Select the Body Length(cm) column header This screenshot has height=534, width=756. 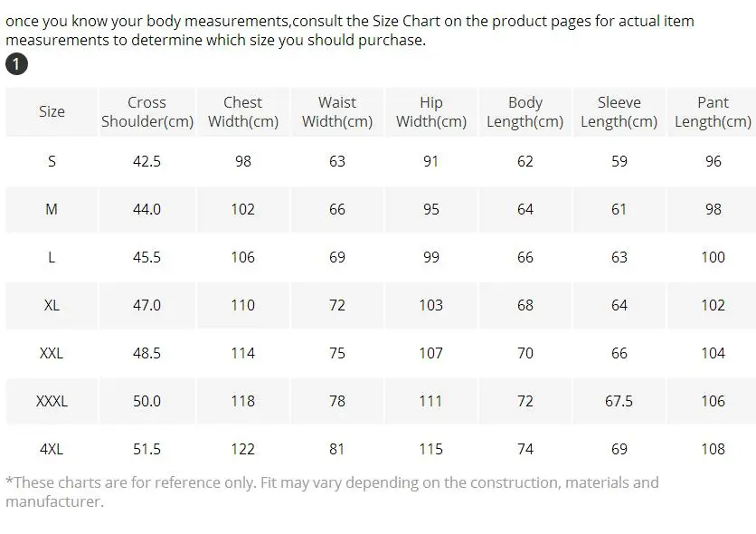coord(524,112)
